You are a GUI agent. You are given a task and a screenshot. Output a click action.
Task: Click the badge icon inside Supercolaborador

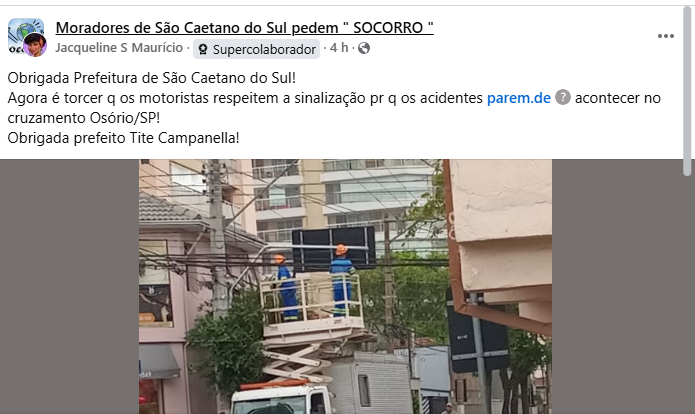[203, 49]
